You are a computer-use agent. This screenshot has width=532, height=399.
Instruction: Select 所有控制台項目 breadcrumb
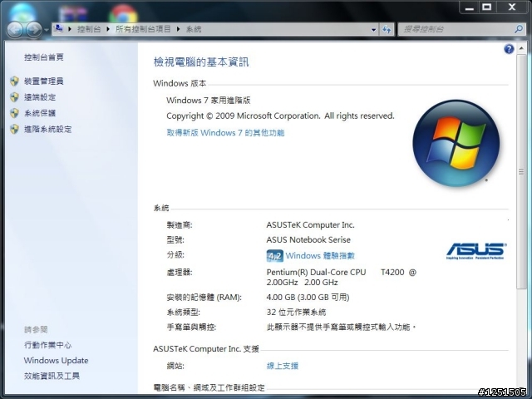[143, 29]
